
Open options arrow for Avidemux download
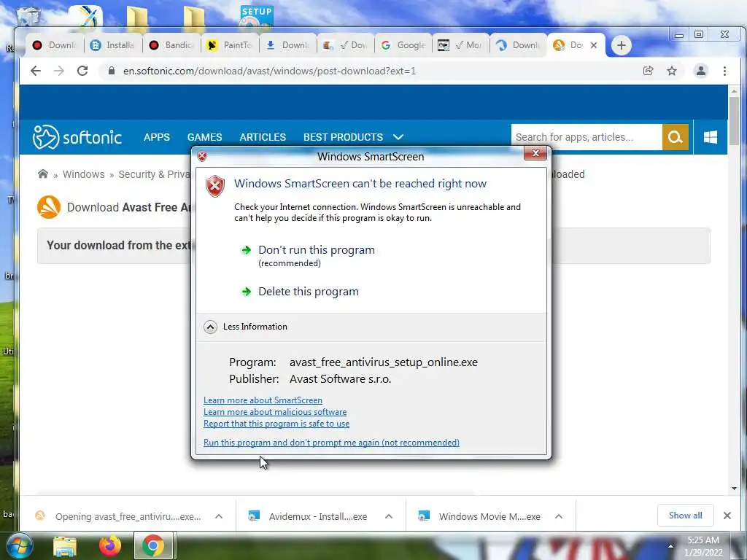tap(389, 516)
